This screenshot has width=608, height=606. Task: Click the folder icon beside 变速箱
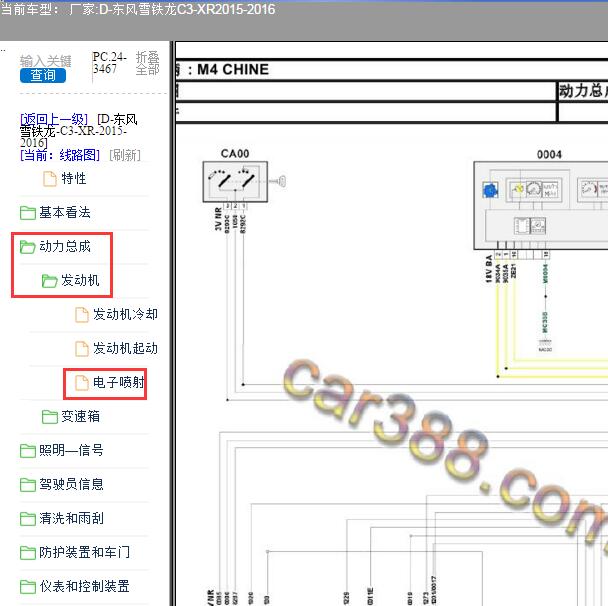(x=50, y=417)
